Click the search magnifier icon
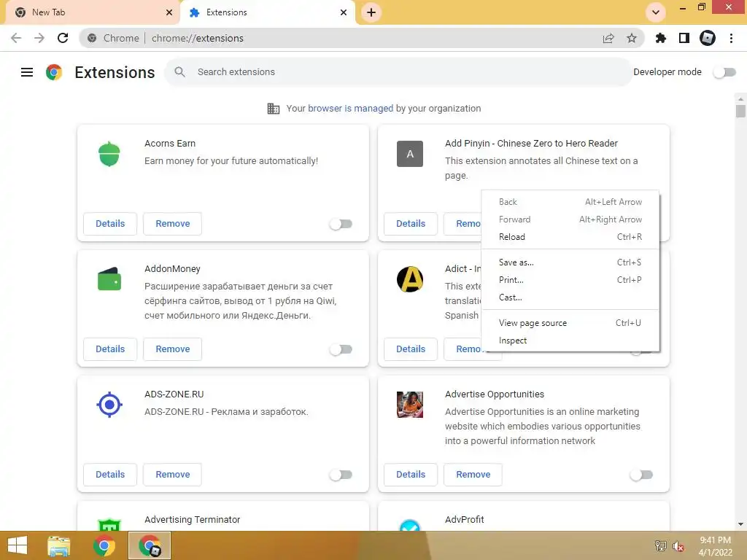747x560 pixels. [179, 72]
